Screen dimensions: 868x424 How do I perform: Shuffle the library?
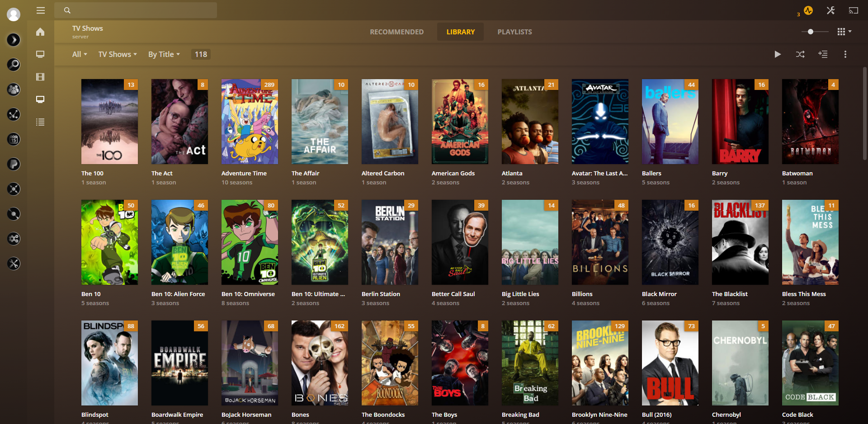[x=800, y=54]
